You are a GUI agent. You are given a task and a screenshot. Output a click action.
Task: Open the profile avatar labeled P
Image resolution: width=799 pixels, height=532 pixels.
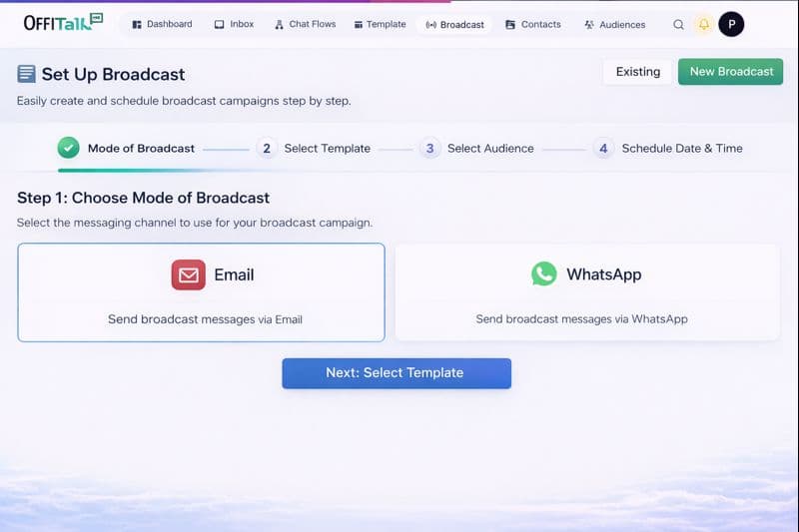731,24
